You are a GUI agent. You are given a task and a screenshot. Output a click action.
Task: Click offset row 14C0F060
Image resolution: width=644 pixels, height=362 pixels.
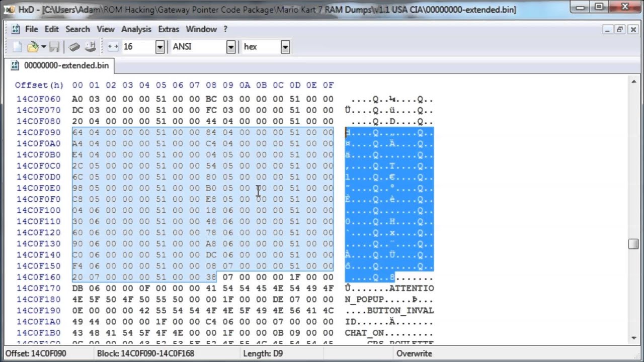click(38, 99)
